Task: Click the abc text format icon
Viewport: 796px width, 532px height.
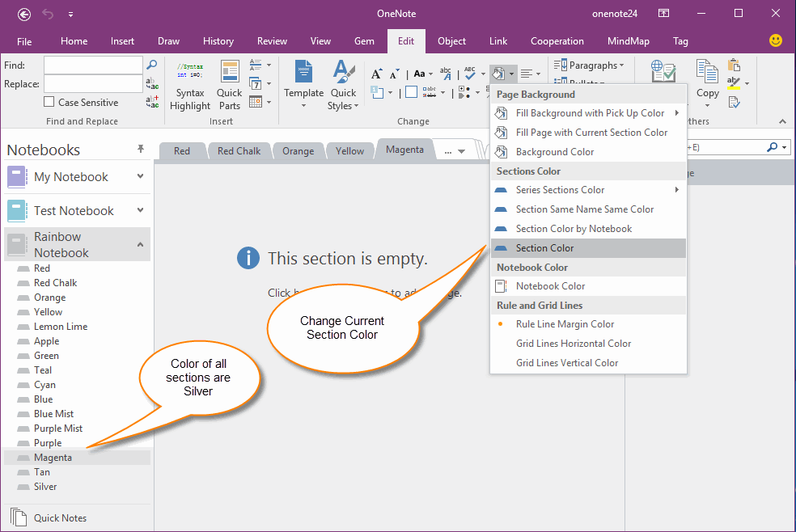Action: tap(446, 74)
